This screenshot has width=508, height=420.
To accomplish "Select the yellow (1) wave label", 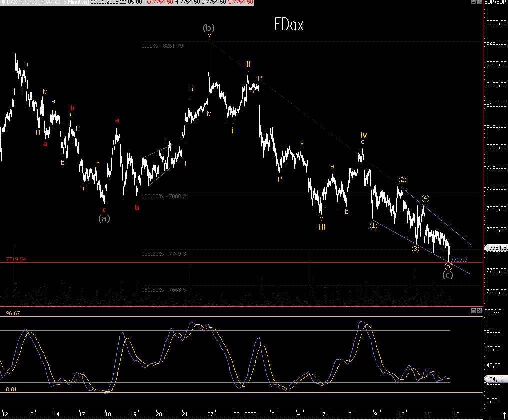I will click(373, 226).
